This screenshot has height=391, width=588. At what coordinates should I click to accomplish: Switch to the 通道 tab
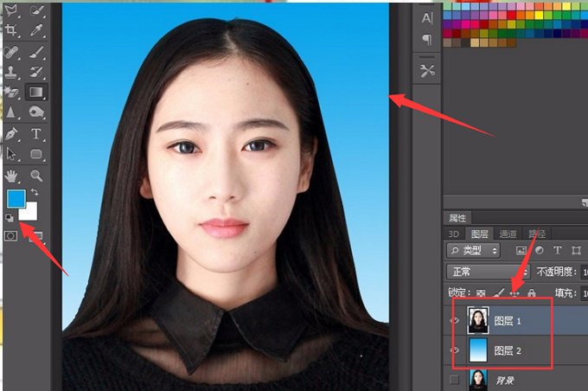click(x=508, y=234)
